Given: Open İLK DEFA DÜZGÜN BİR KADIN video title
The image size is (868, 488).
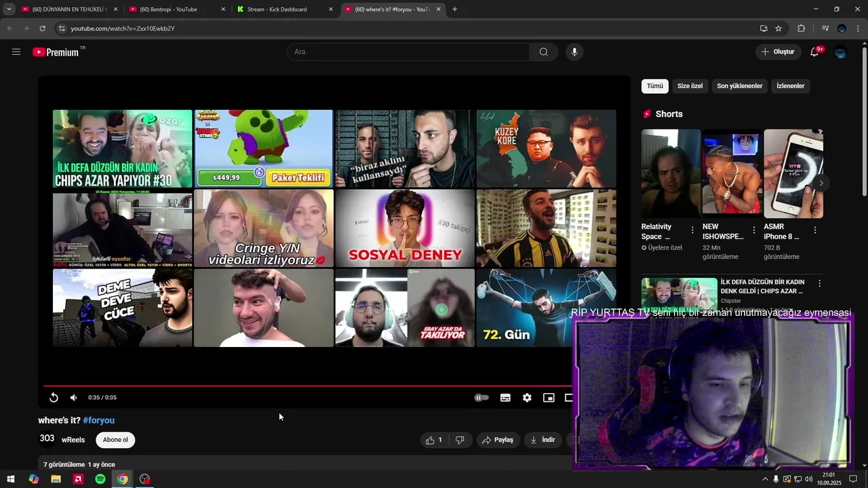Looking at the screenshot, I should coord(762,286).
